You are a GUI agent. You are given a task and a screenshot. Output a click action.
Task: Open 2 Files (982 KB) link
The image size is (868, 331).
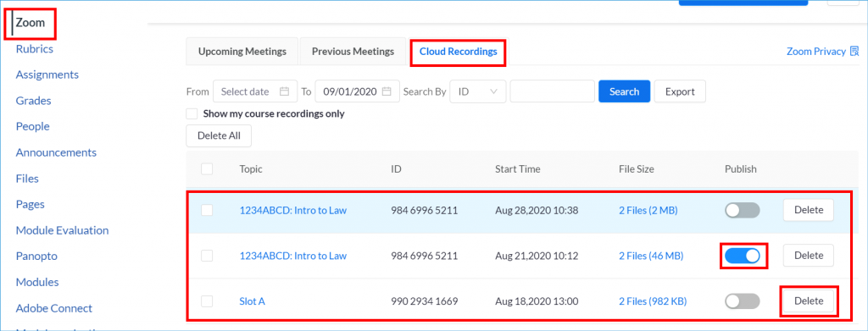(x=653, y=301)
